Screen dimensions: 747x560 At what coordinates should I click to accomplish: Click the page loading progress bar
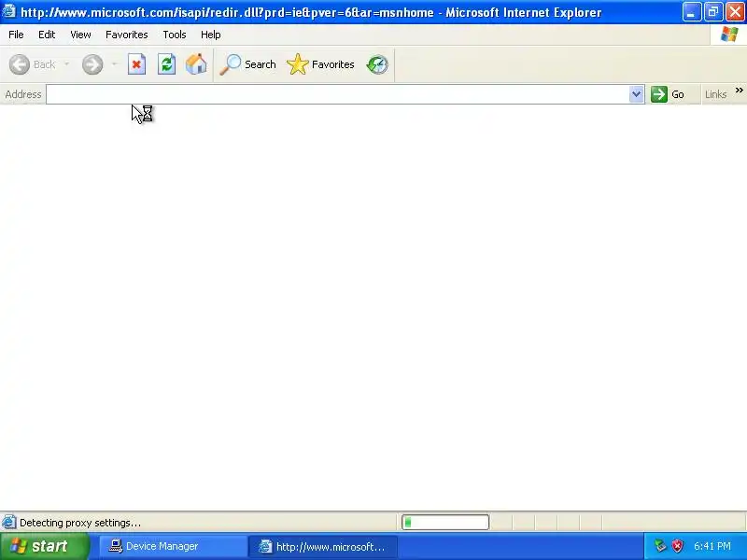pos(445,523)
